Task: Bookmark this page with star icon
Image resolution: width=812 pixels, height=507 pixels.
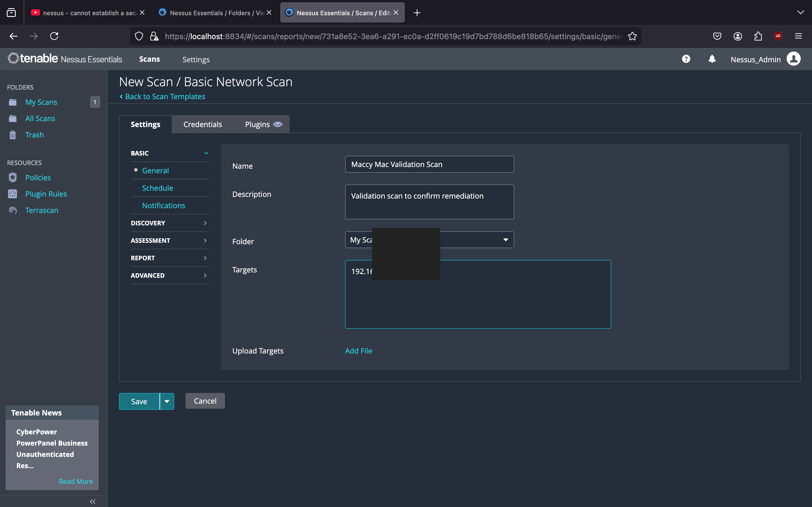Action: click(632, 36)
